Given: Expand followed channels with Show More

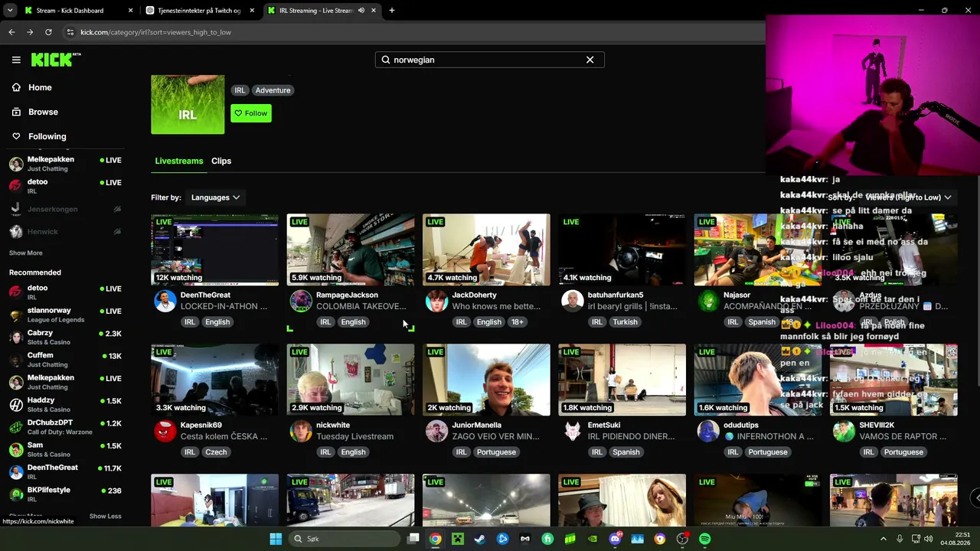Looking at the screenshot, I should 26,253.
